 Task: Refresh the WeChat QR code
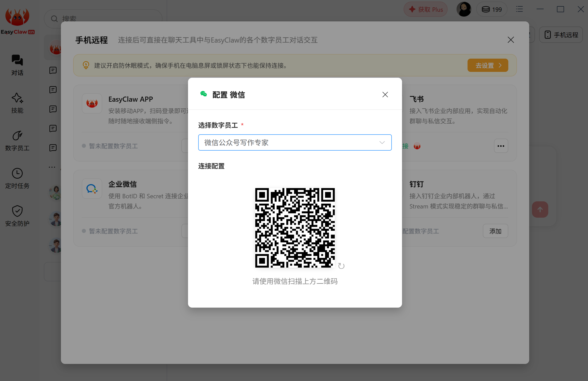tap(341, 266)
